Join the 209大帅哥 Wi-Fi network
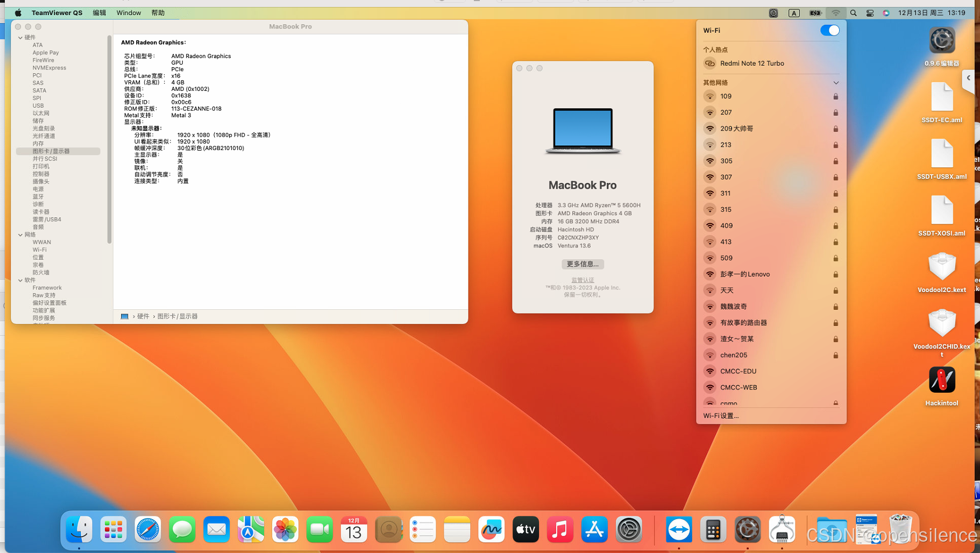980x553 pixels. [x=771, y=129]
